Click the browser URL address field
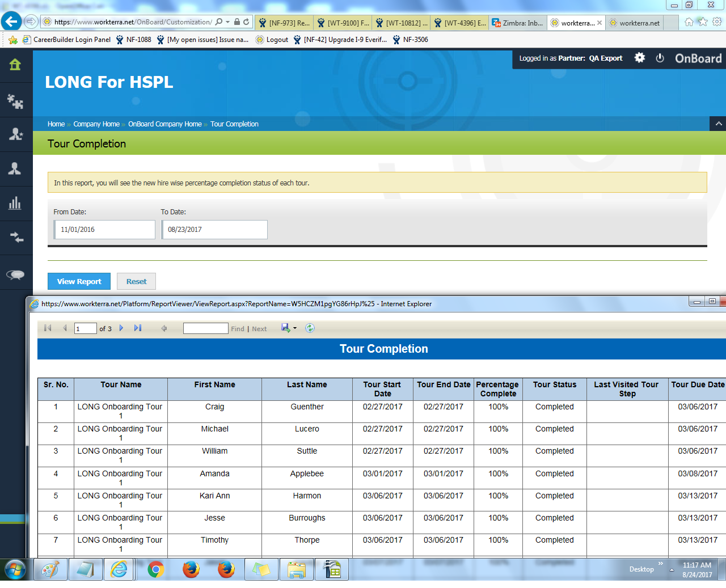Viewport: 726px width, 588px height. (133, 22)
